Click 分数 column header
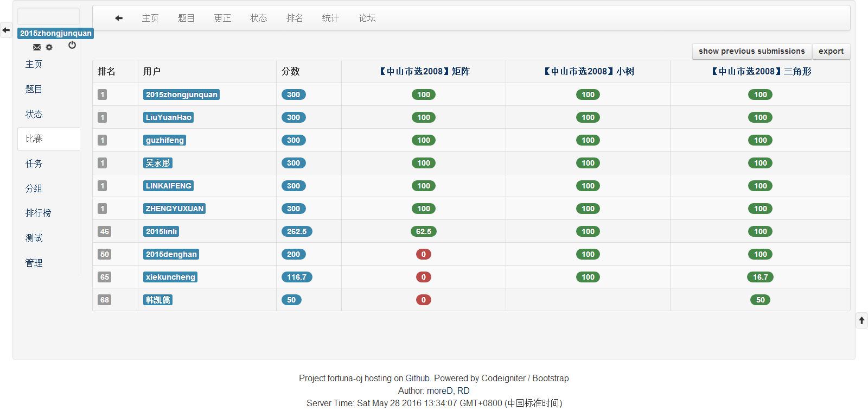 (x=291, y=71)
